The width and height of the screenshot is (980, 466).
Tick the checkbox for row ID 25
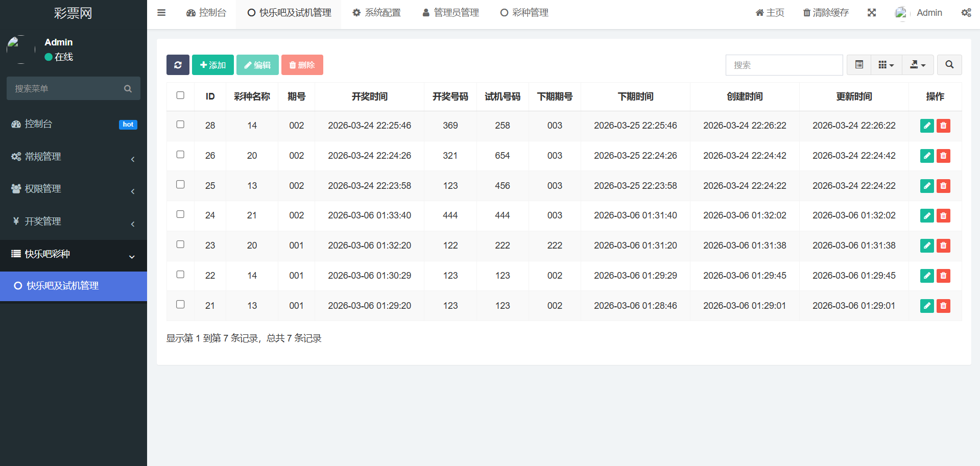pyautogui.click(x=180, y=185)
